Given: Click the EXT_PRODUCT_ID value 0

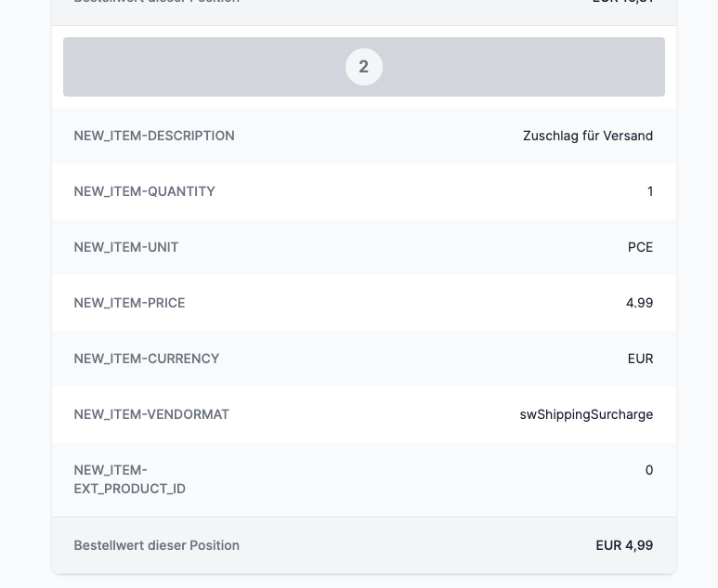Looking at the screenshot, I should 649,470.
